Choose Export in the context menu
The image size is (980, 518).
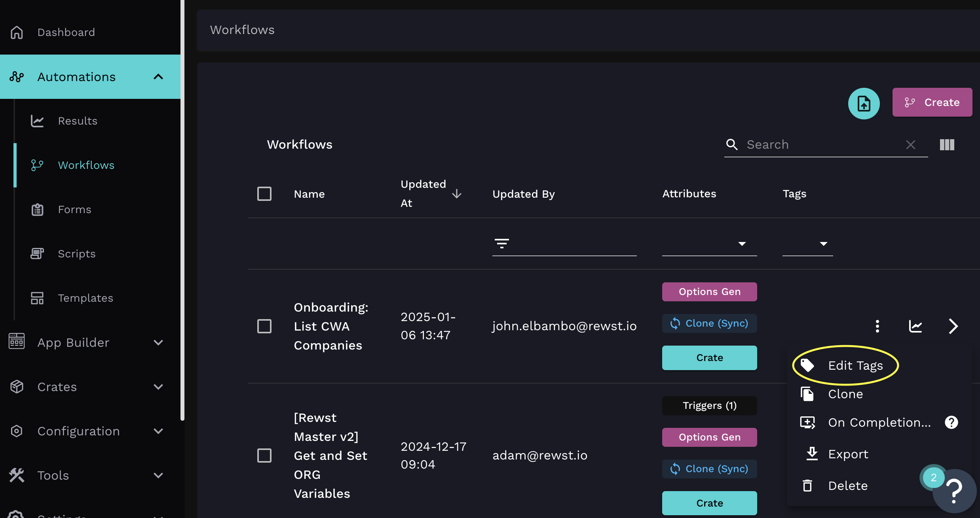848,454
